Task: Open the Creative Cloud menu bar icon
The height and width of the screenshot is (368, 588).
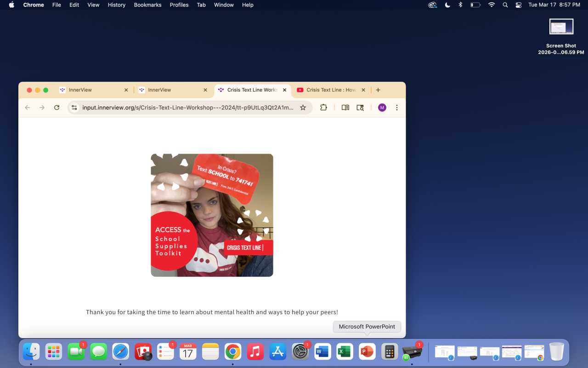Action: point(432,5)
